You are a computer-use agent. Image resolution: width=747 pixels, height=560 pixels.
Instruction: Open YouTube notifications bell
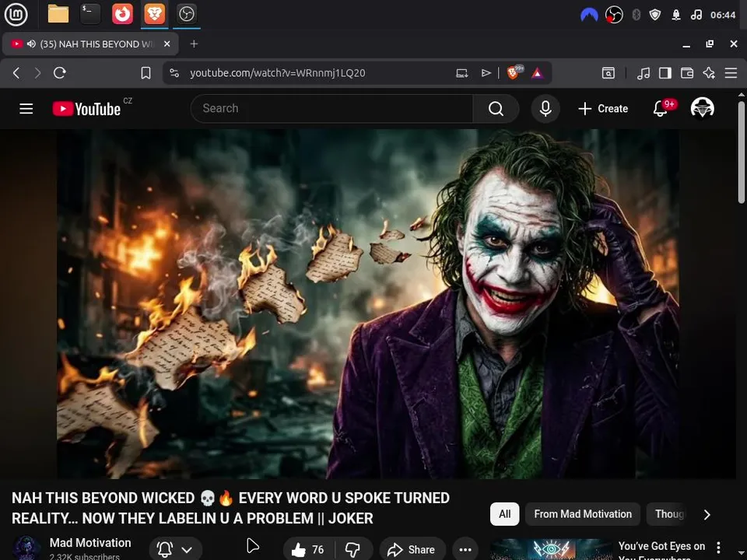661,109
